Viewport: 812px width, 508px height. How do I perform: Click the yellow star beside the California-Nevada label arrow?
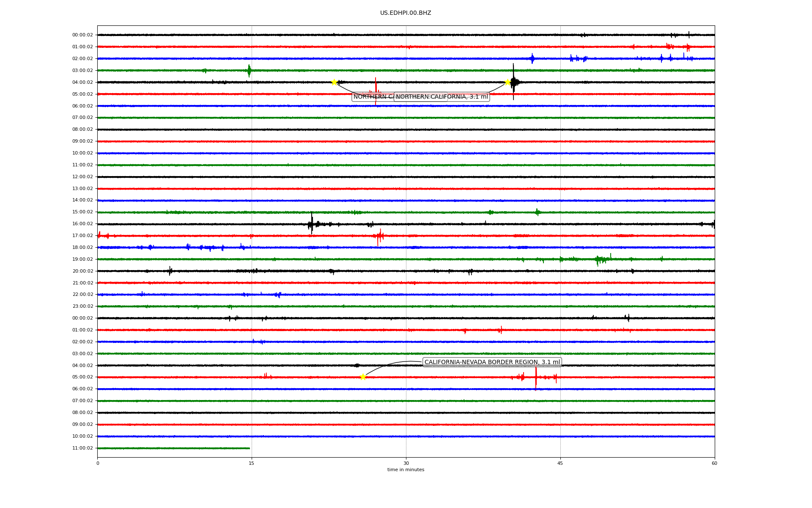pyautogui.click(x=363, y=377)
